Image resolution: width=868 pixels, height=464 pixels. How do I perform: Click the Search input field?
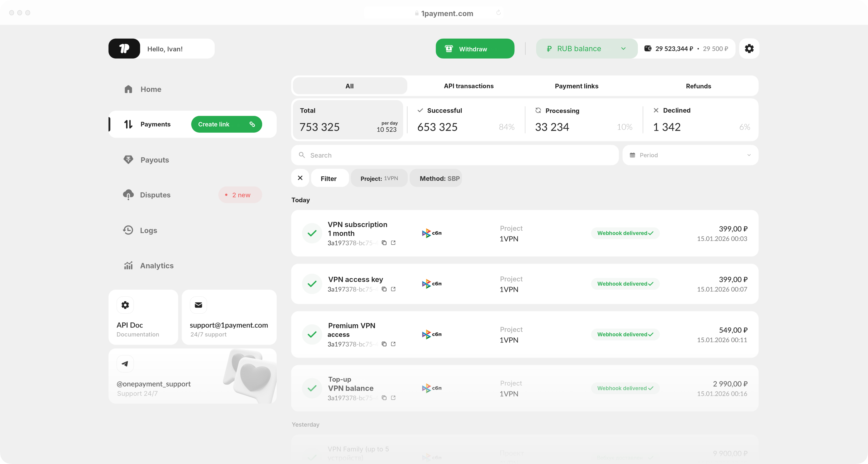point(455,155)
